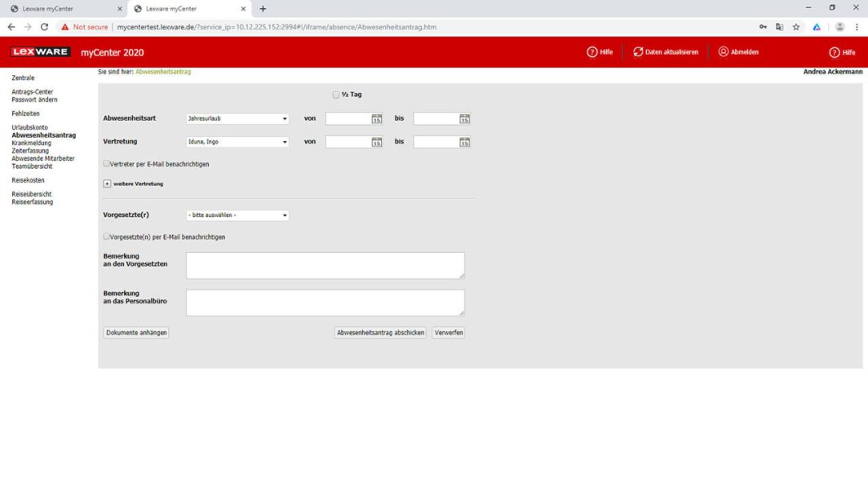Click the far-right Hilfe icon in header

tap(835, 52)
